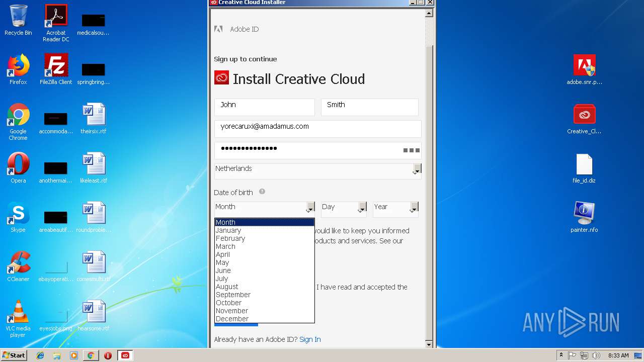
Task: Open Action Center flag in tray
Action: [572, 355]
